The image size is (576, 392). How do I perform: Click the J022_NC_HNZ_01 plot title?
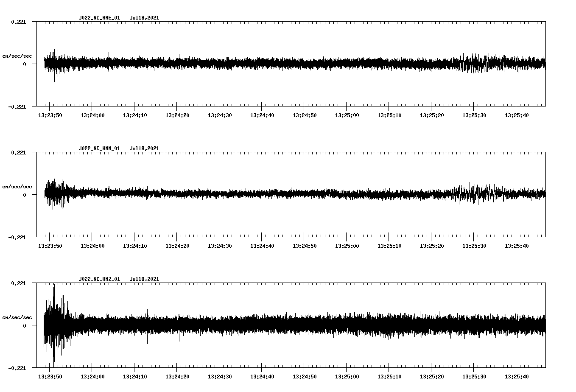click(x=99, y=279)
